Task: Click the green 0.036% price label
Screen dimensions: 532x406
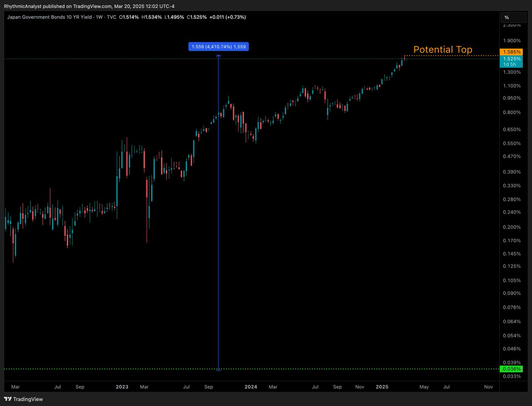Action: (511, 369)
